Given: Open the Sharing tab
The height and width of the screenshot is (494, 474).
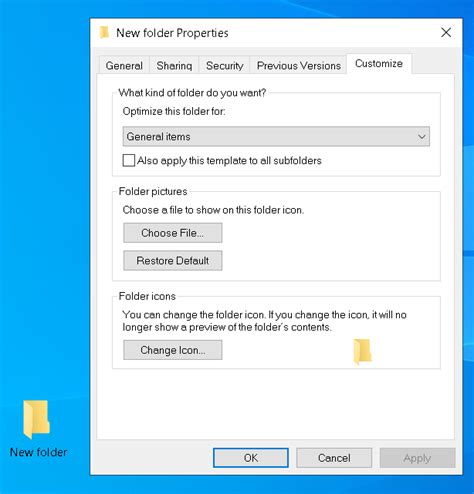Looking at the screenshot, I should click(174, 65).
